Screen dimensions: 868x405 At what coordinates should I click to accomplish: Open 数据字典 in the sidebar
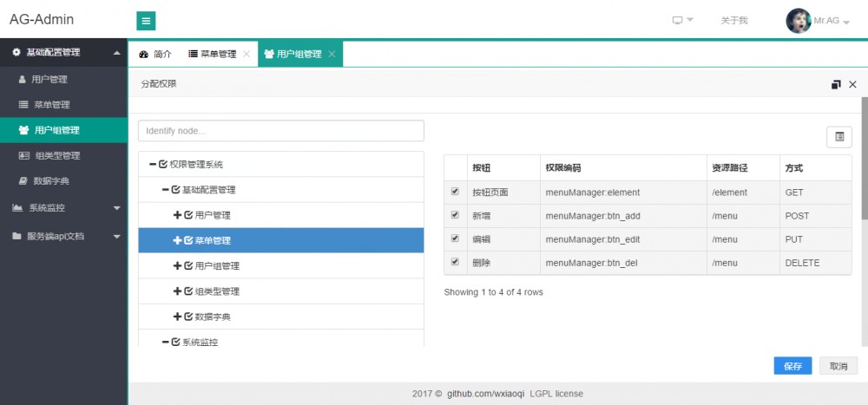tap(63, 181)
